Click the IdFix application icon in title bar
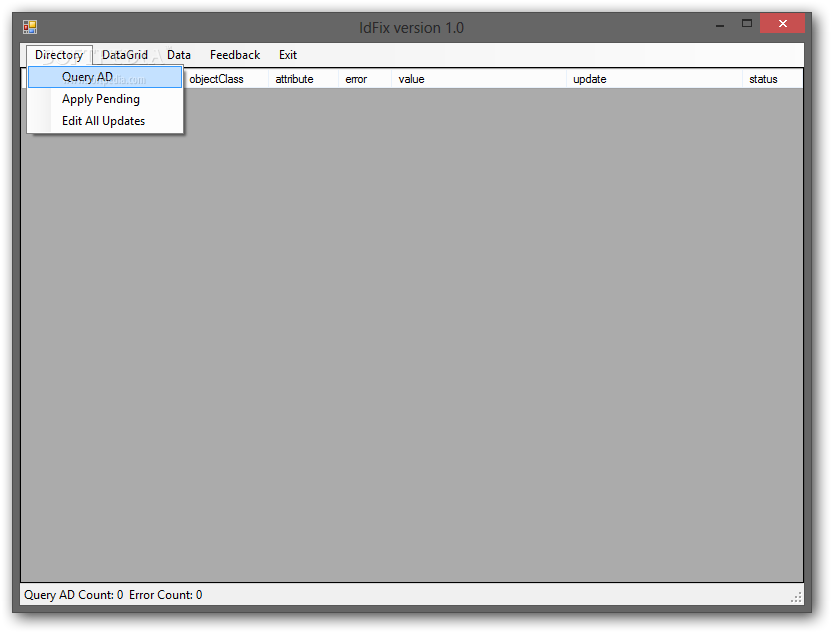This screenshot has width=832, height=633. pos(30,27)
